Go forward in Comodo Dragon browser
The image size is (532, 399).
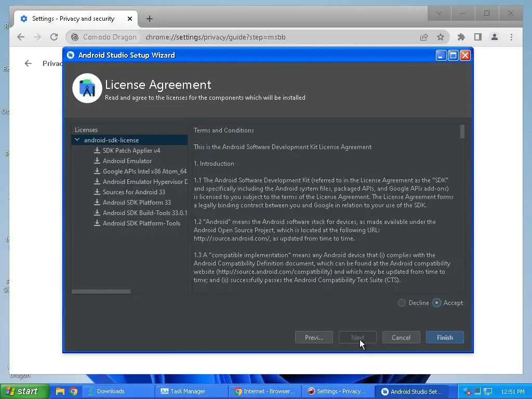pyautogui.click(x=37, y=37)
